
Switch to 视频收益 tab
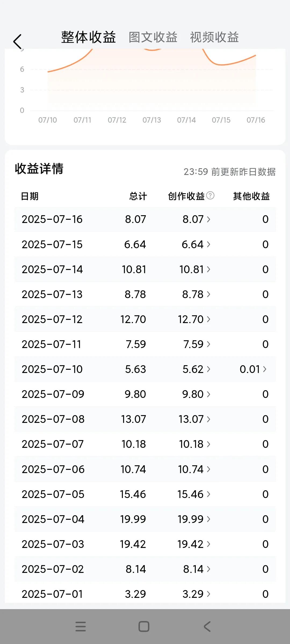(215, 37)
